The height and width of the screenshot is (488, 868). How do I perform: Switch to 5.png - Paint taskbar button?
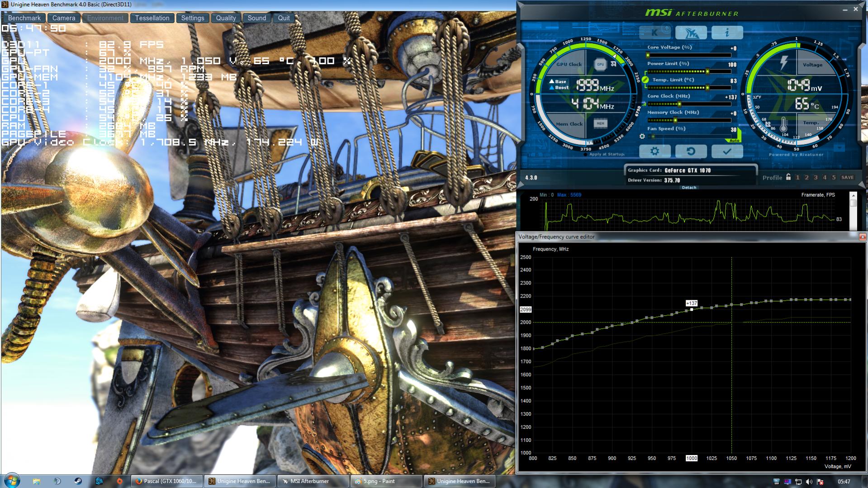pyautogui.click(x=386, y=481)
